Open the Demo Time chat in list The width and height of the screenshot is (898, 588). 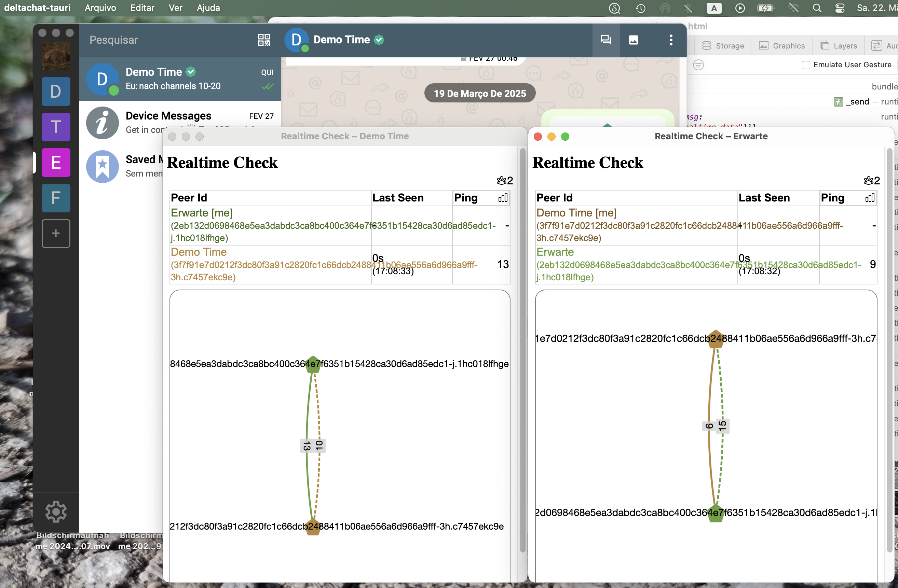click(180, 79)
